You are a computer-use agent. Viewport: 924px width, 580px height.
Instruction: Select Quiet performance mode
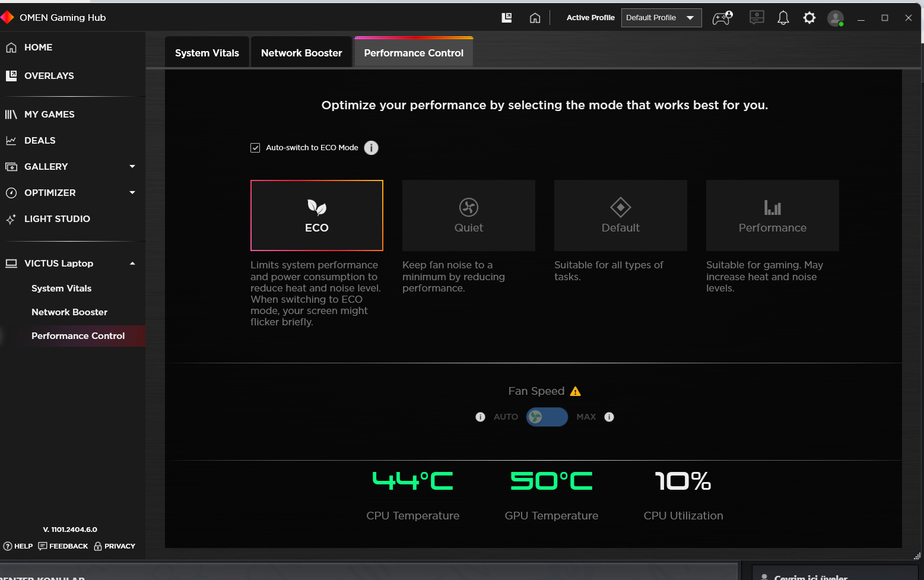[469, 215]
